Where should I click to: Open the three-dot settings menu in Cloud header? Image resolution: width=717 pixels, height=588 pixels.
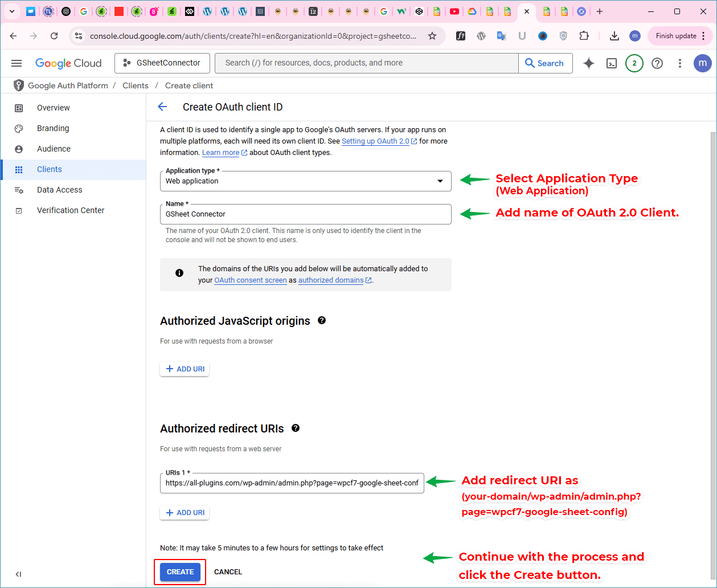pos(680,63)
